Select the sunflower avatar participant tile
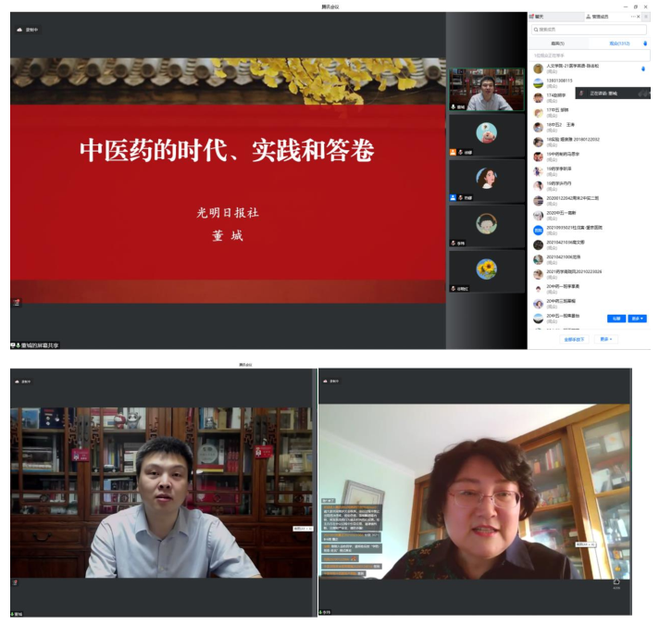This screenshot has width=672, height=625. (486, 269)
